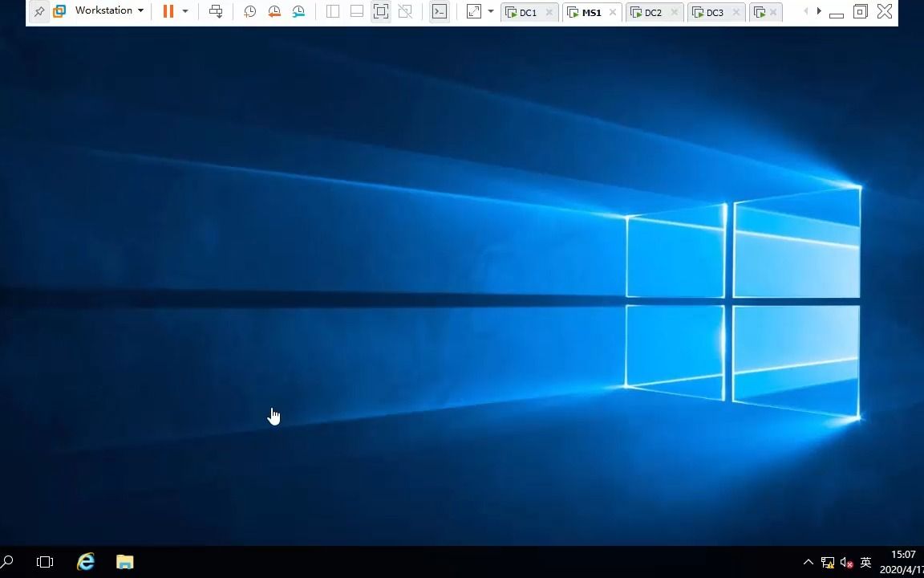Close the DC1 tab
The height and width of the screenshot is (578, 924).
click(x=549, y=12)
